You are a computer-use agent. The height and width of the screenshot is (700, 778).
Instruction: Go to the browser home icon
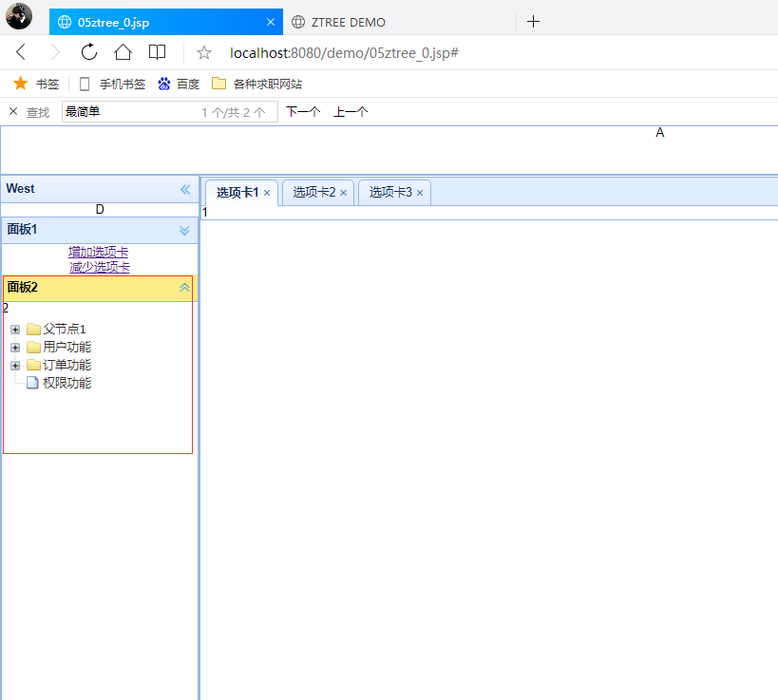pyautogui.click(x=123, y=52)
